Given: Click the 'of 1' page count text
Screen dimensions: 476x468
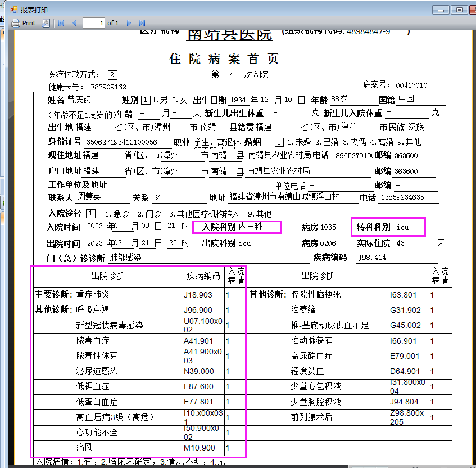Looking at the screenshot, I should click(113, 23).
